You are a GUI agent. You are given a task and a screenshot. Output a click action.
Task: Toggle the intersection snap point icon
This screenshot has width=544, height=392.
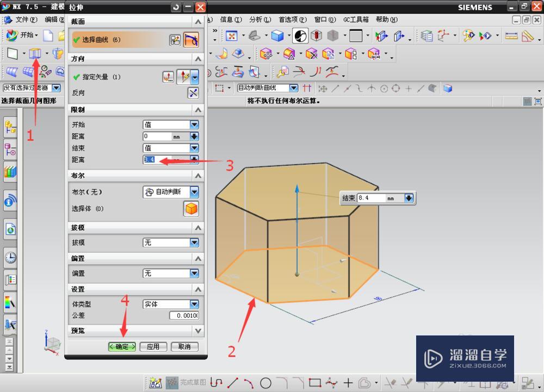[x=372, y=89]
